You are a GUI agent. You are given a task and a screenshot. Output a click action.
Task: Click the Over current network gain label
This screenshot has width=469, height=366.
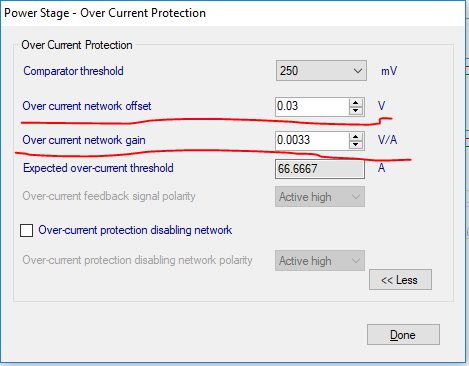[84, 140]
